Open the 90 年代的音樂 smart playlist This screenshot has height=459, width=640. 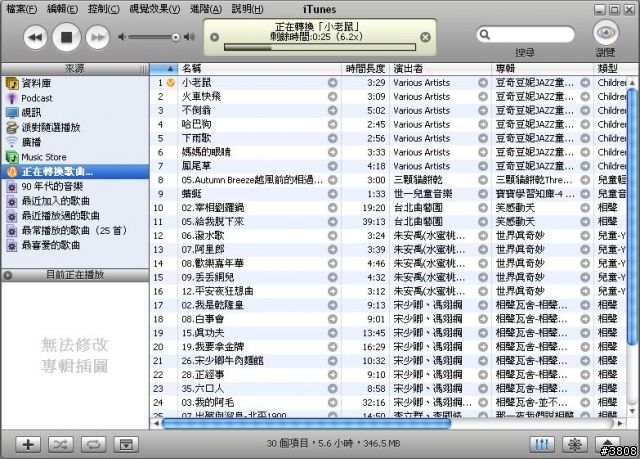point(75,186)
